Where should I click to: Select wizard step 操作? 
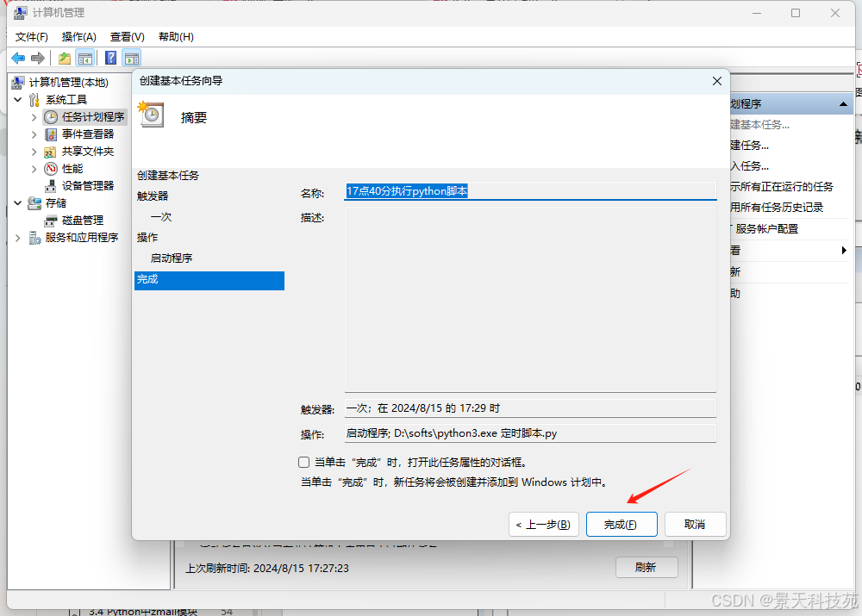pyautogui.click(x=147, y=238)
